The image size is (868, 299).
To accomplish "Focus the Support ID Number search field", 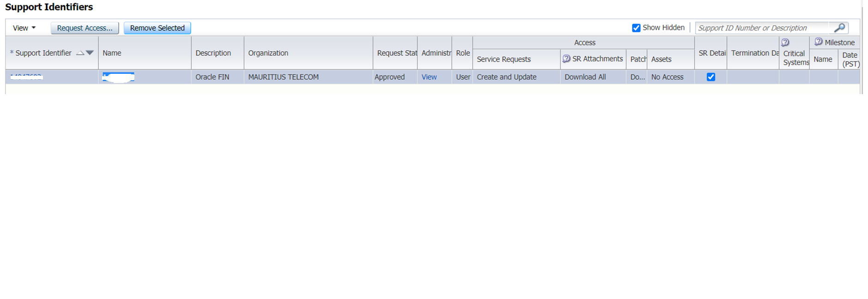I will (x=762, y=28).
